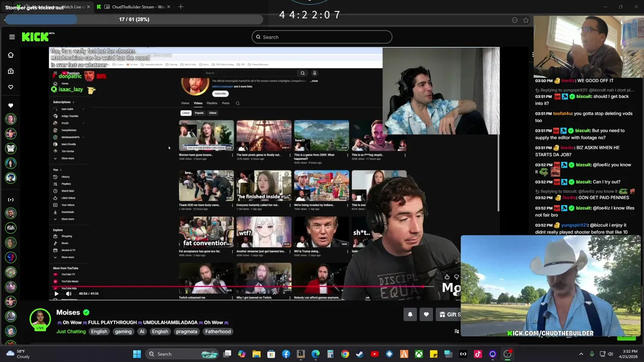
Task: Open Browse icon in Kick sidebar
Action: tap(11, 71)
